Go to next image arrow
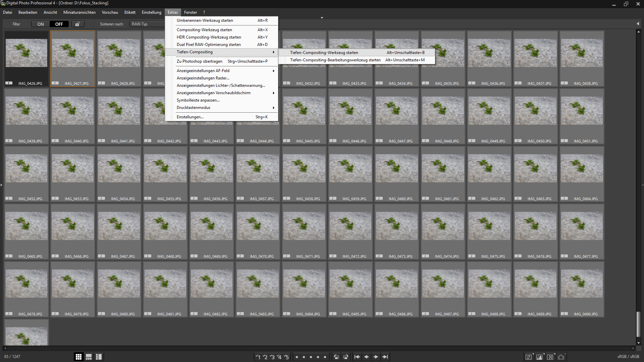Screen dimensions: 644x362 click(x=376, y=357)
